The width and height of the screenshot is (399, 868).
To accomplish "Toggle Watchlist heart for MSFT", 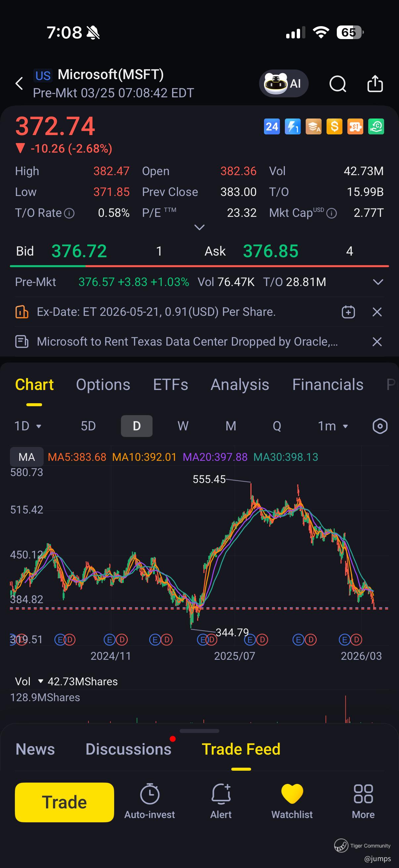I will tap(292, 801).
